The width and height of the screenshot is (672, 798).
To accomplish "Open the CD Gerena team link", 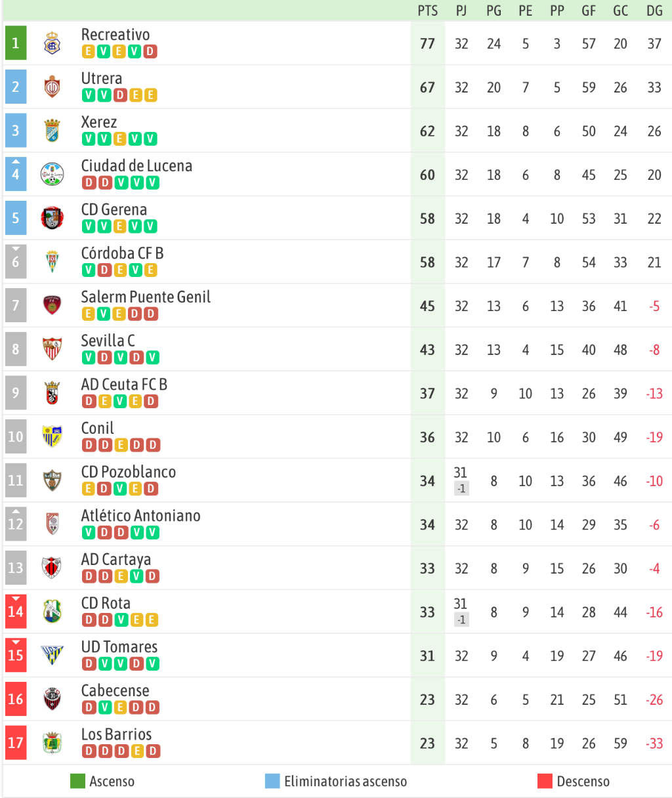I will (114, 209).
